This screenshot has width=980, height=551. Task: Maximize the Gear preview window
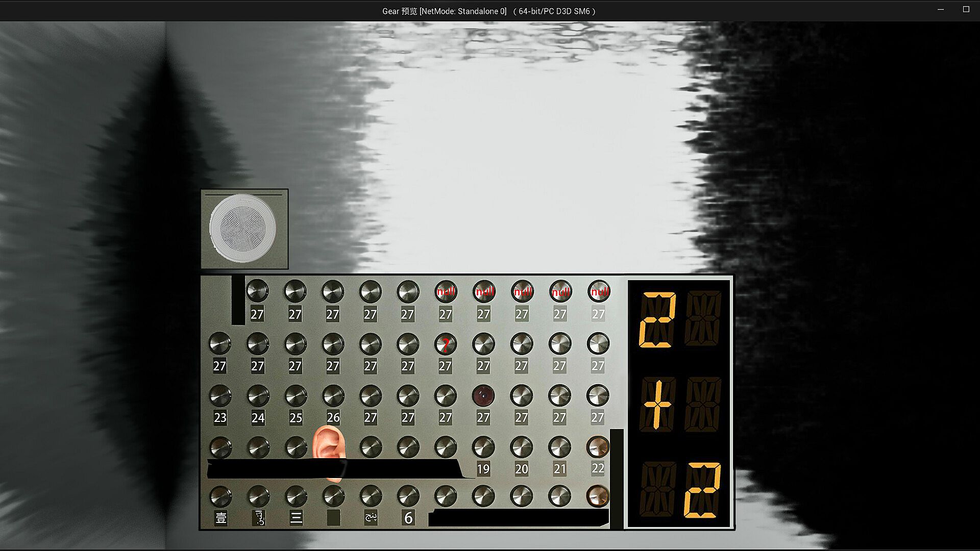pos(966,10)
